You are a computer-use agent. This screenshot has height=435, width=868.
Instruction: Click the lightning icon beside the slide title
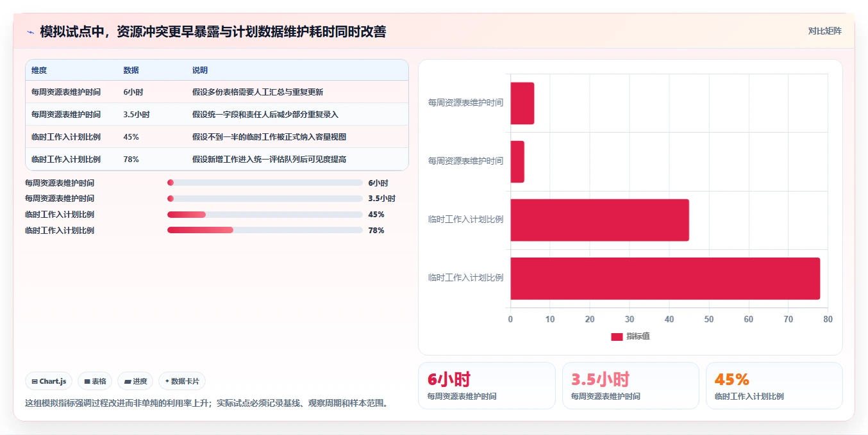coord(30,32)
